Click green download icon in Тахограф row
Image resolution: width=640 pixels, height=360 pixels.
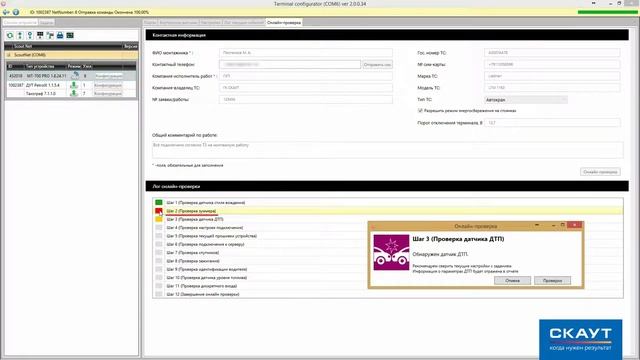click(x=74, y=93)
